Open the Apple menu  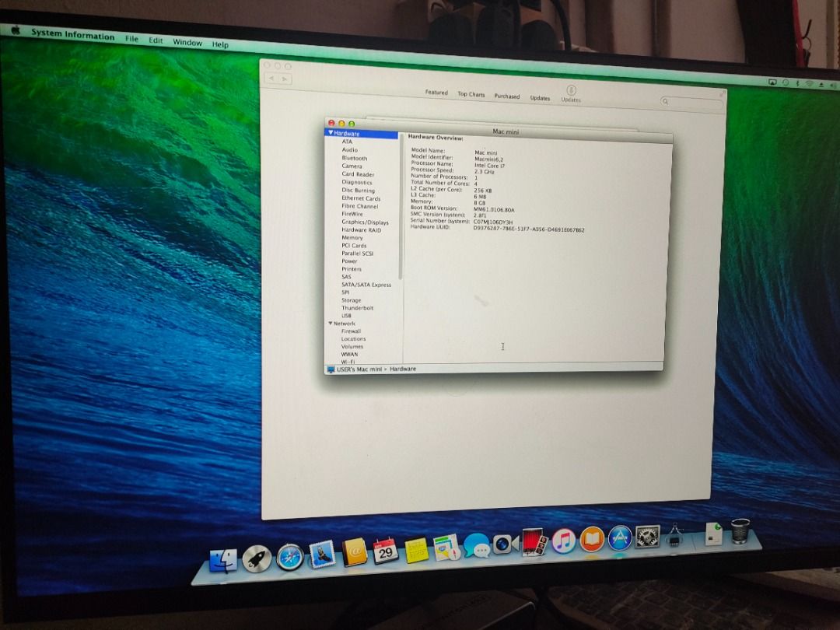coord(14,31)
